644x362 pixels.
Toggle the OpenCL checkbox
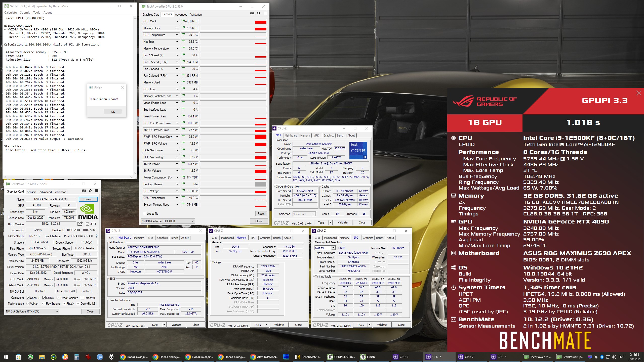click(x=28, y=298)
